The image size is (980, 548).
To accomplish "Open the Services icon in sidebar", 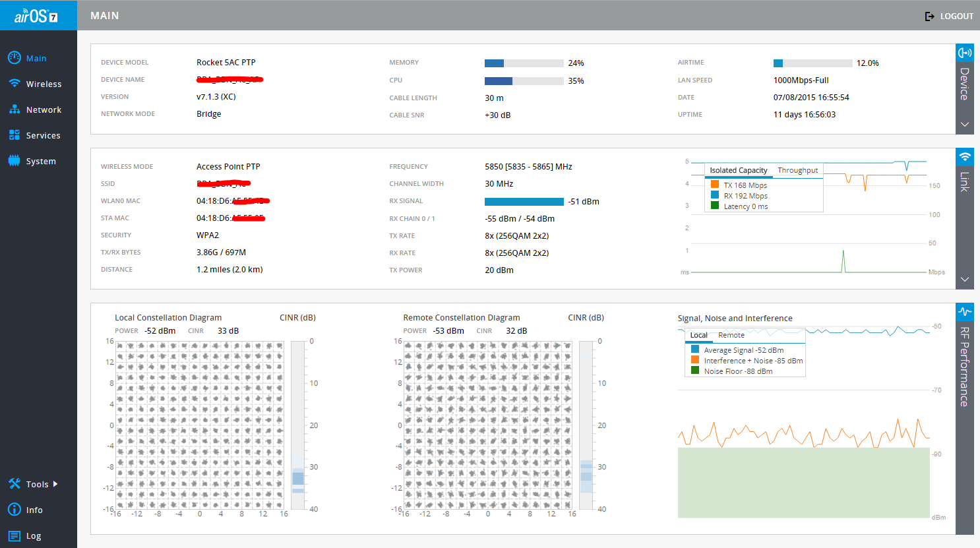I will coord(15,135).
